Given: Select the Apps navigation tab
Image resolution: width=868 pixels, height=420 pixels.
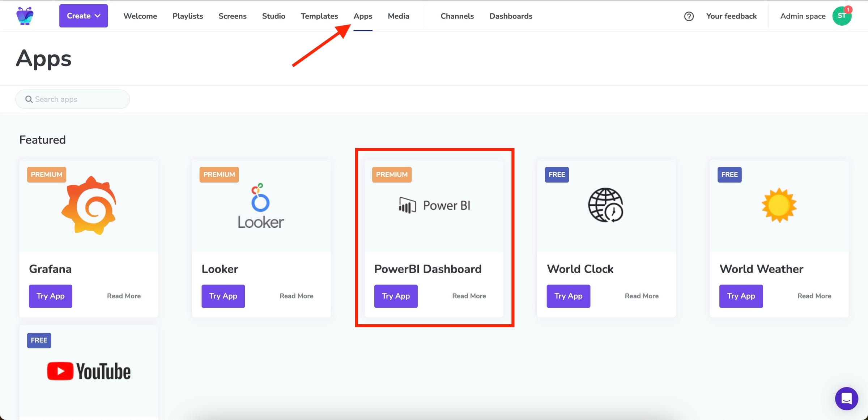Looking at the screenshot, I should [363, 16].
